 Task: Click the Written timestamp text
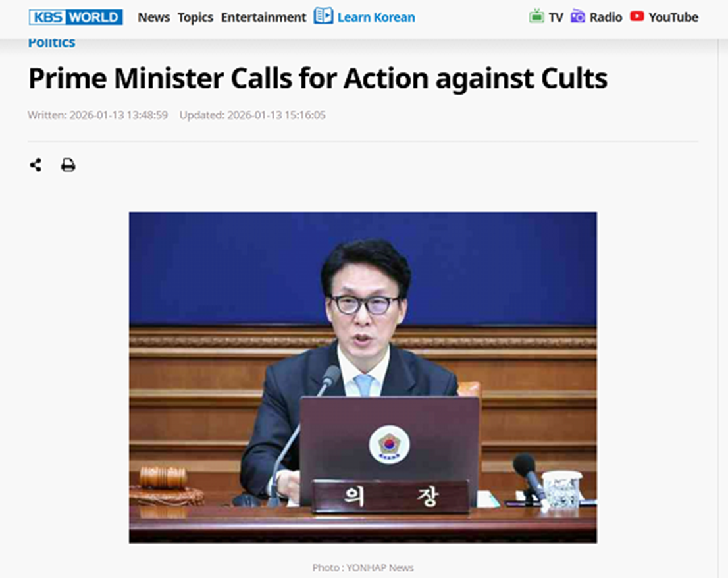[97, 115]
